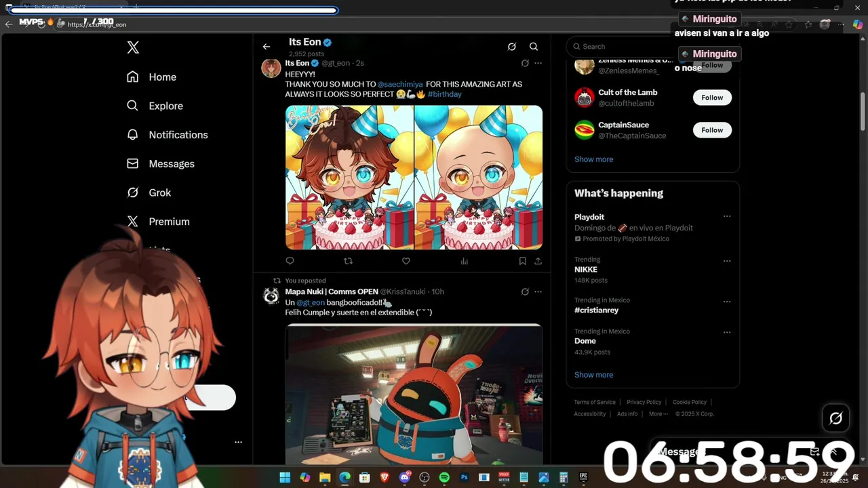Click @gt_eon mention in Mapa Nuki post
The width and height of the screenshot is (868, 488).
(311, 302)
